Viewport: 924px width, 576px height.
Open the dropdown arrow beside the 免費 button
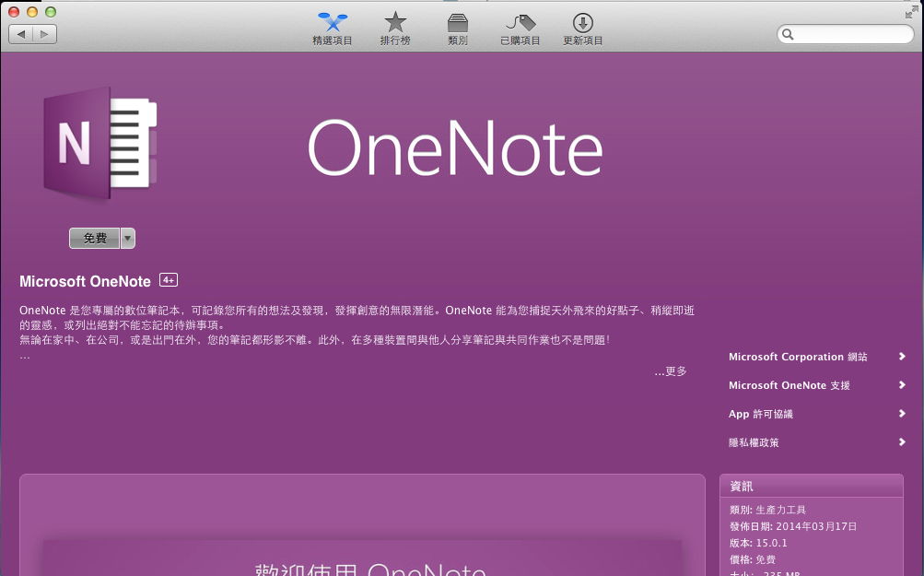pos(126,238)
